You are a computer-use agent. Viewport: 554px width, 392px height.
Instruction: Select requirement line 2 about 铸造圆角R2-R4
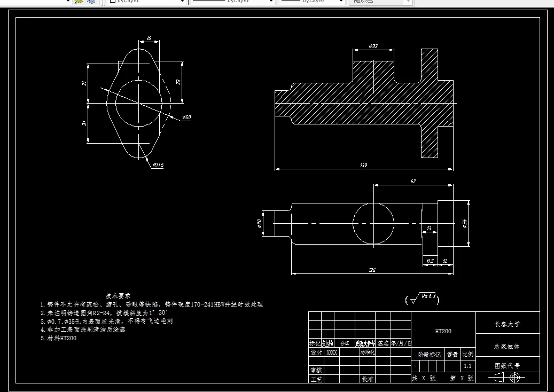coord(104,313)
